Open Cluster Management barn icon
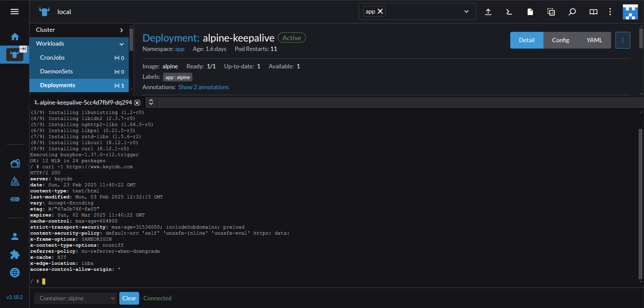This screenshot has width=644, height=308. [x=15, y=164]
